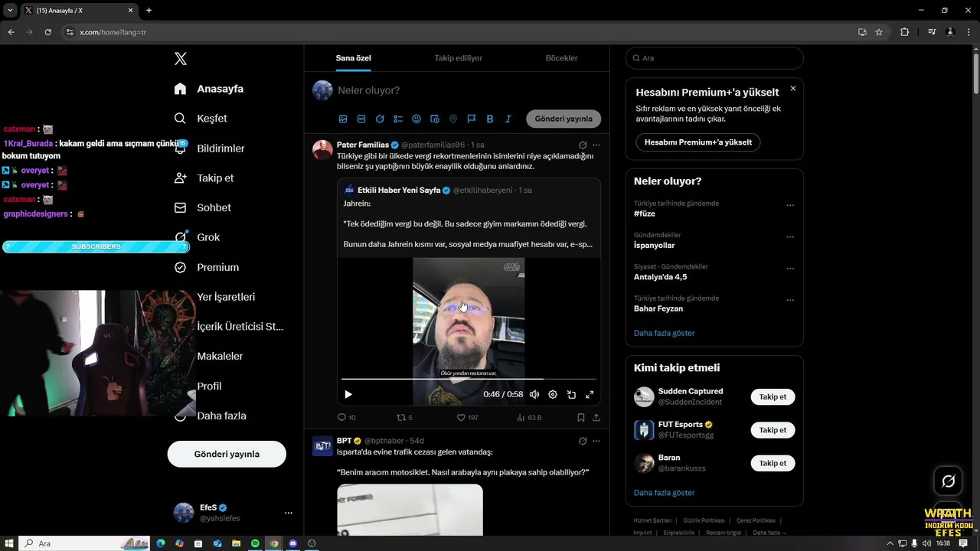
Task: Open more options for #füze trend
Action: point(790,206)
